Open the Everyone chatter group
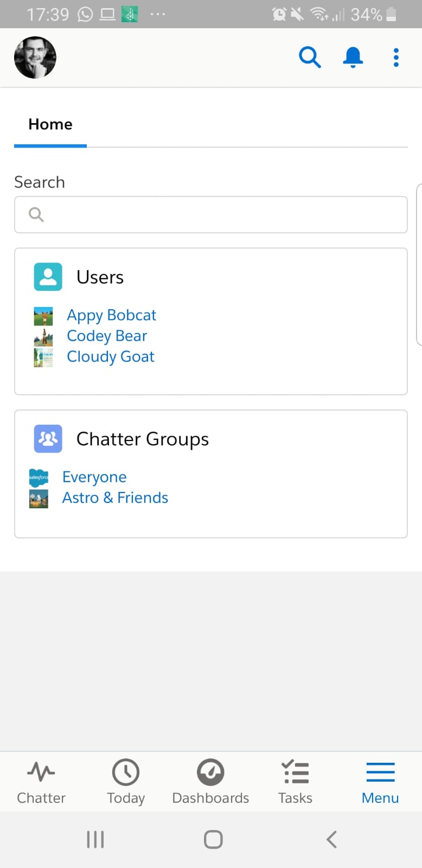Image resolution: width=422 pixels, height=868 pixels. pyautogui.click(x=94, y=477)
